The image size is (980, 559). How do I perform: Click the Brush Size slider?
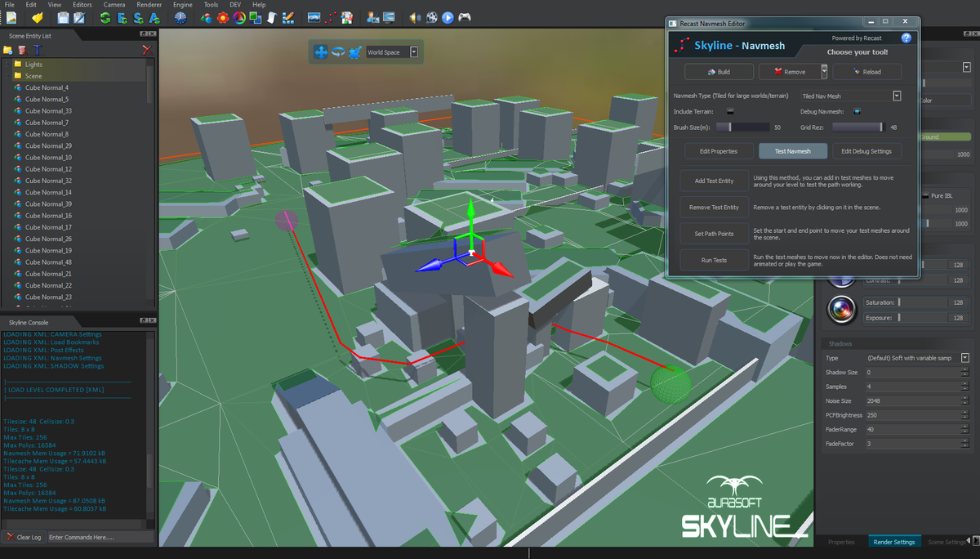[742, 127]
